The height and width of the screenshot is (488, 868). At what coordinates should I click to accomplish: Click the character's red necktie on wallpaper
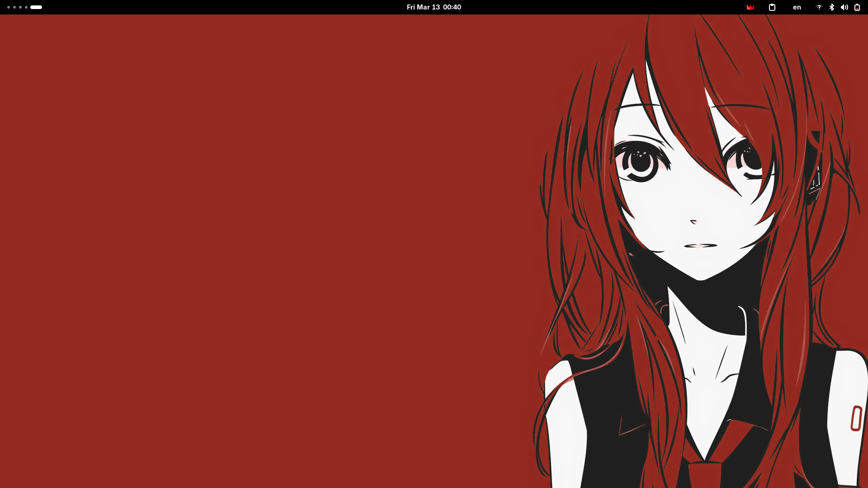tap(705, 474)
